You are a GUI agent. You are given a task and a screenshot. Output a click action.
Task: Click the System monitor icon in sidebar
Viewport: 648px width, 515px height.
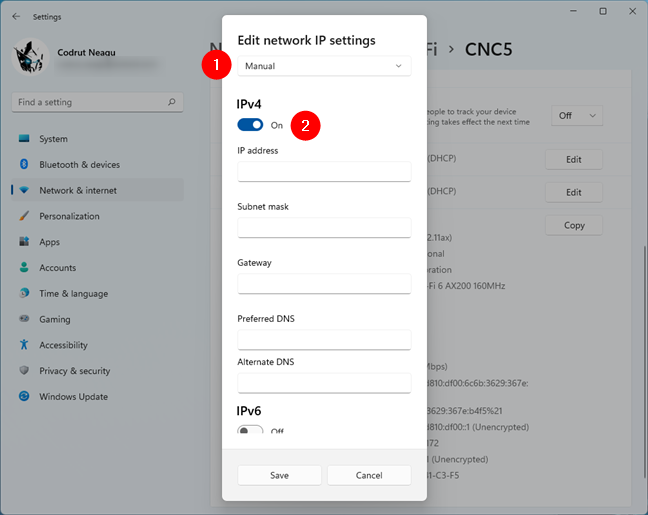tap(24, 138)
